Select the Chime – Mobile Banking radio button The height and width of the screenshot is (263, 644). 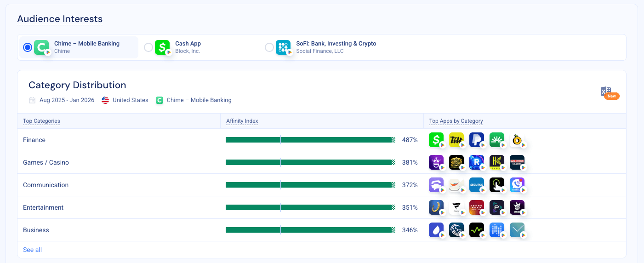point(28,47)
